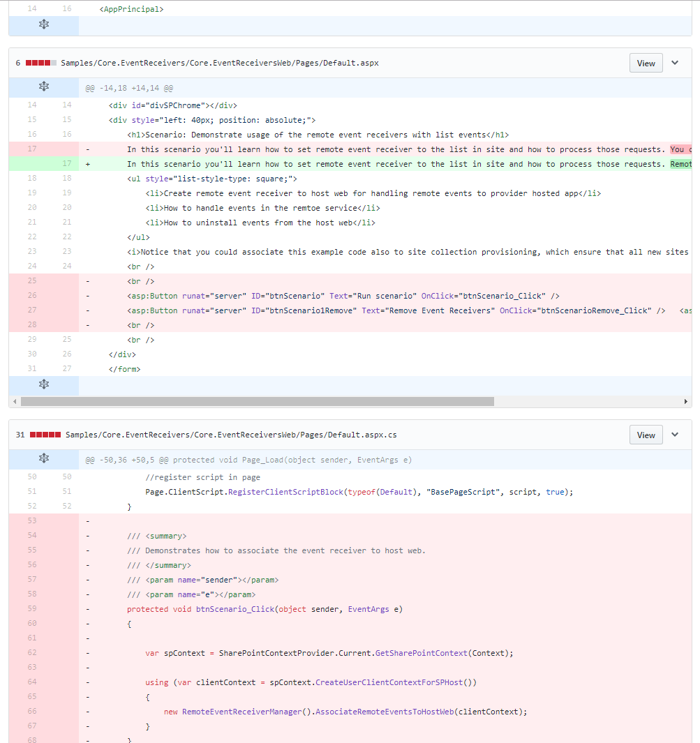The height and width of the screenshot is (743, 700).
Task: Select old line number 25 of the removed br
Action: coord(31,280)
